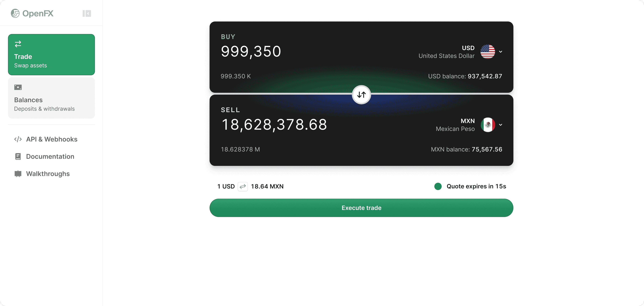Image resolution: width=644 pixels, height=306 pixels.
Task: Expand the United States Dollar selector chevron
Action: [x=501, y=52]
